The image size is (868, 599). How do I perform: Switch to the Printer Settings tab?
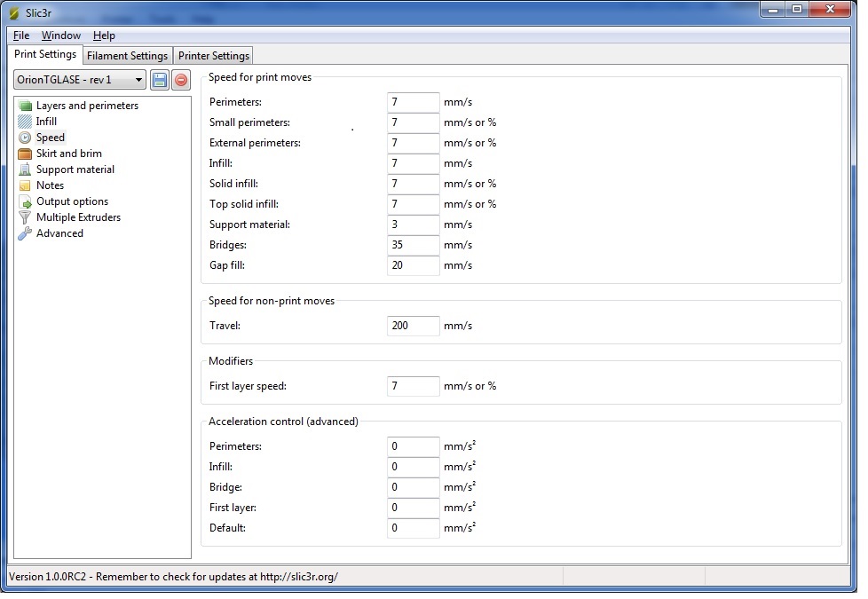[x=214, y=56]
